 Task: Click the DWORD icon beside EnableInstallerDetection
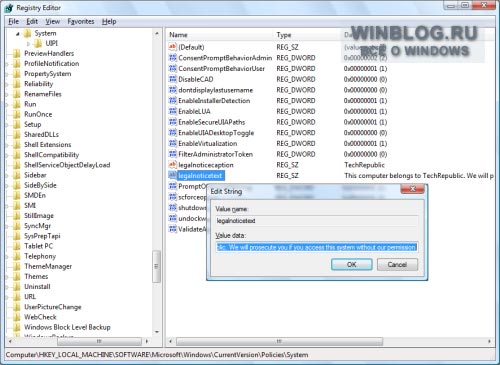pos(173,100)
